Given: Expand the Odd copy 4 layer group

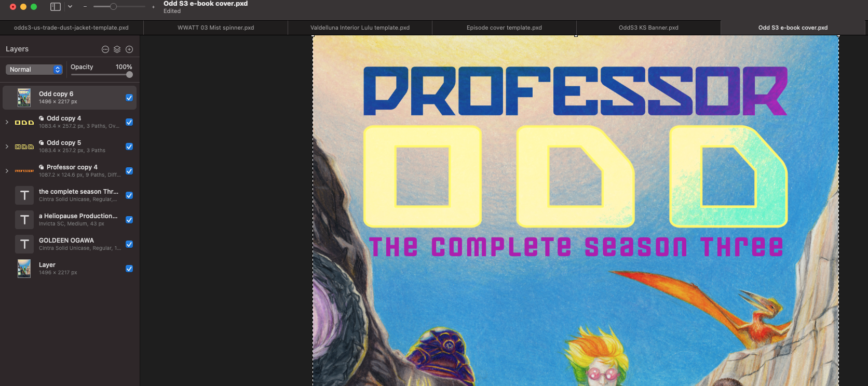Looking at the screenshot, I should tap(7, 122).
